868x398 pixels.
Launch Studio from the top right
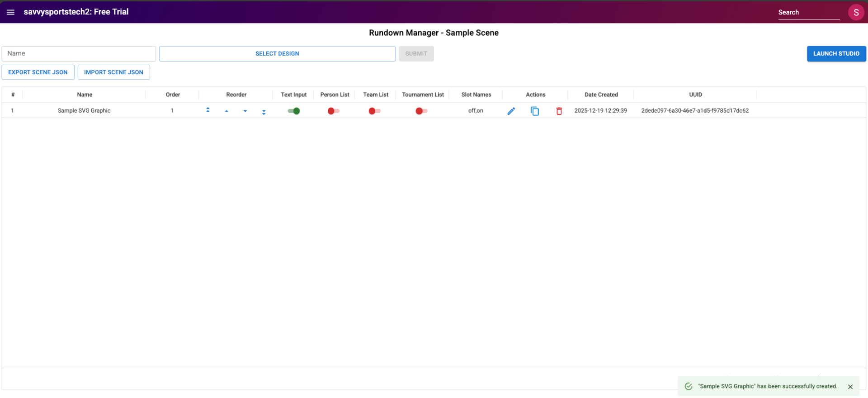836,54
